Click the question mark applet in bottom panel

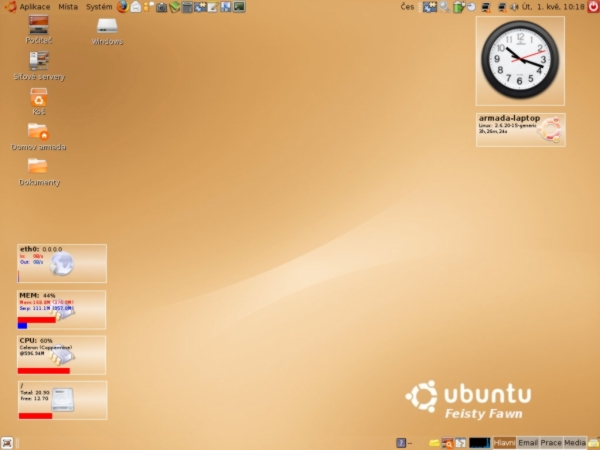pos(401,443)
